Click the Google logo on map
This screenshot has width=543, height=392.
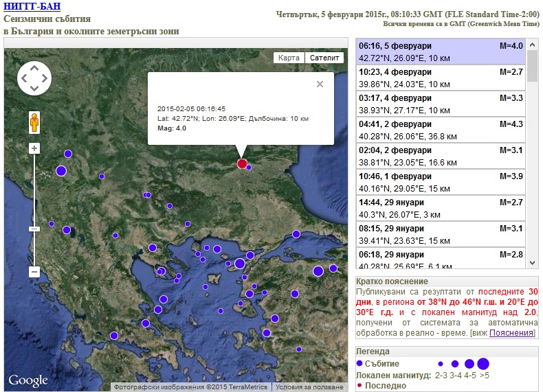(28, 380)
